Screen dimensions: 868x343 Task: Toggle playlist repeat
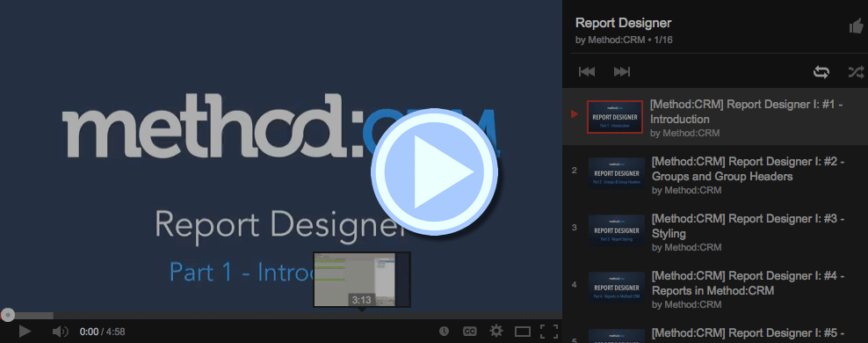[x=821, y=72]
